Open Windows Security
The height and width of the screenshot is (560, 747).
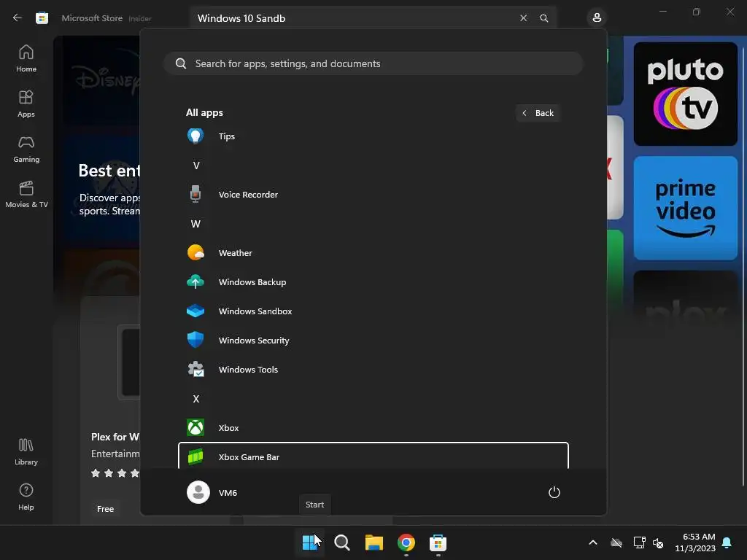(373, 340)
